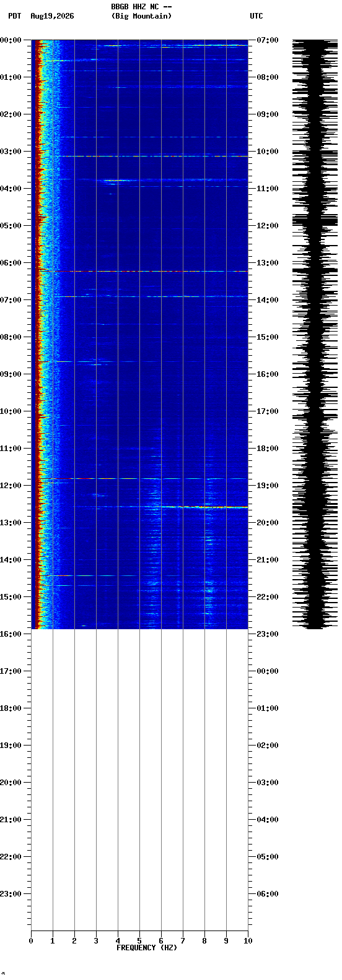Select the 19:00 label on PDT axis
The width and height of the screenshot is (342, 980).
11,746
